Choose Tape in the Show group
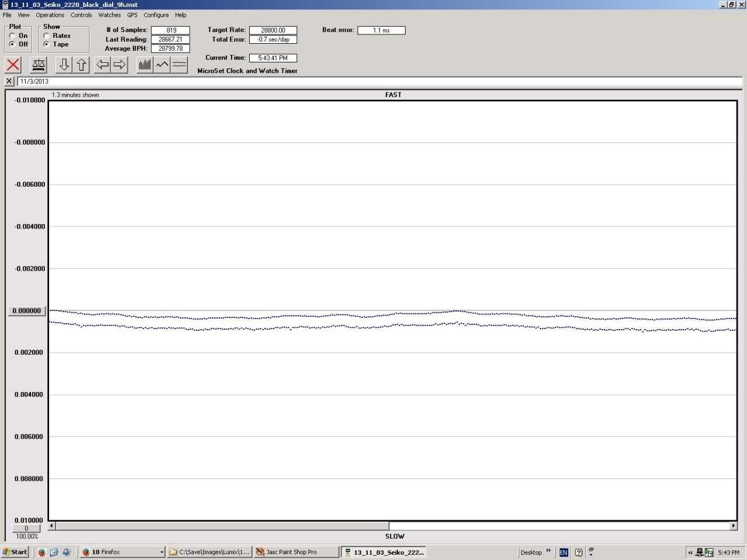The height and width of the screenshot is (560, 747). click(47, 44)
